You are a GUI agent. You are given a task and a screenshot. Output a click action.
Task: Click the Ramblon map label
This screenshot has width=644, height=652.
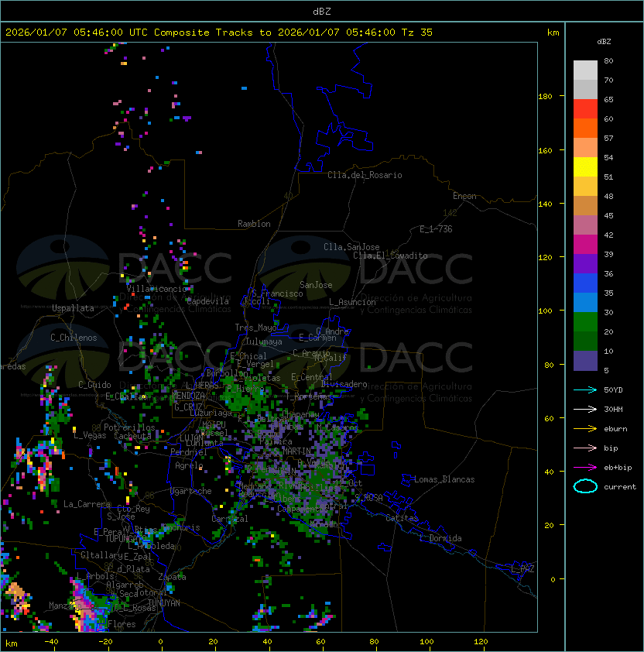[254, 224]
